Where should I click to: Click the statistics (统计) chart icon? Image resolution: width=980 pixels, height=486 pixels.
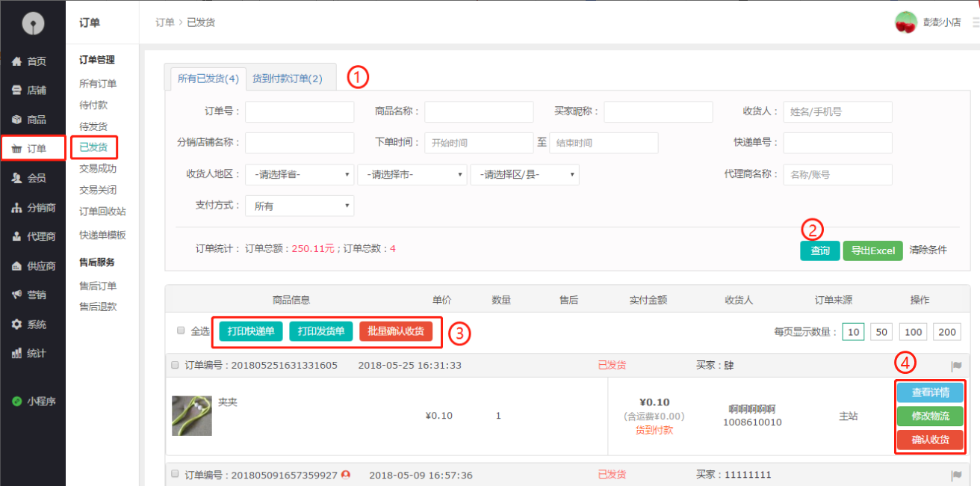[16, 354]
